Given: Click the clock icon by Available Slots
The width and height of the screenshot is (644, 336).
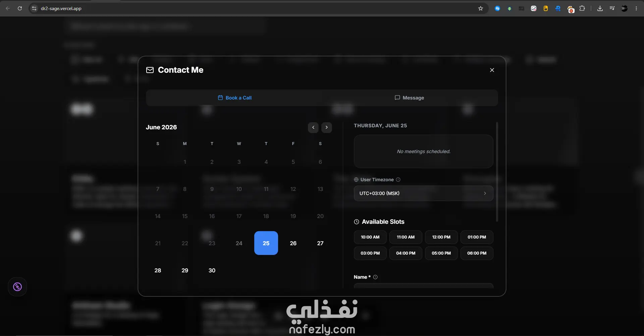Looking at the screenshot, I should click(x=357, y=222).
